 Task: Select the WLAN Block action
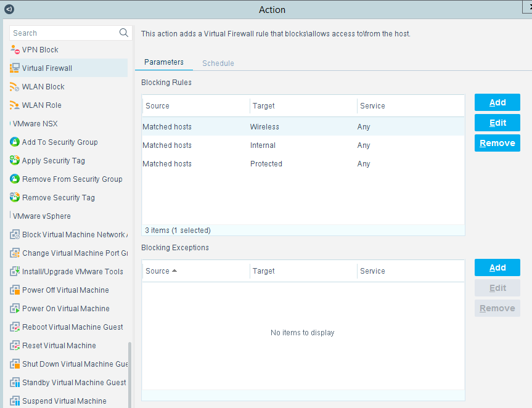68,86
